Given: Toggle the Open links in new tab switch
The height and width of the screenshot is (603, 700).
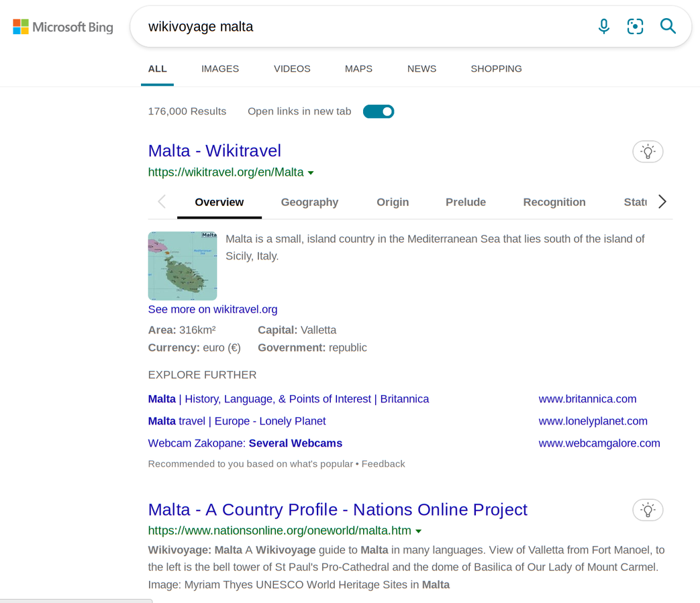Looking at the screenshot, I should tap(379, 111).
